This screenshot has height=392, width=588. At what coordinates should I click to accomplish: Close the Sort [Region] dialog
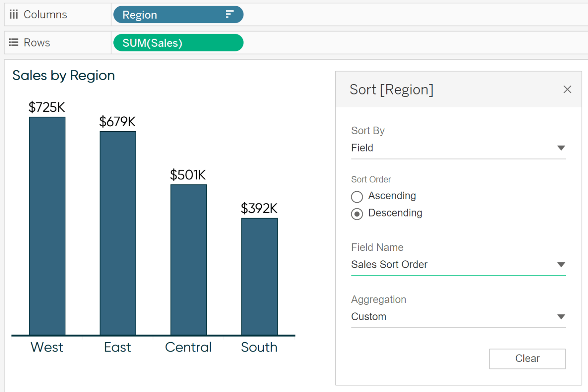tap(567, 89)
